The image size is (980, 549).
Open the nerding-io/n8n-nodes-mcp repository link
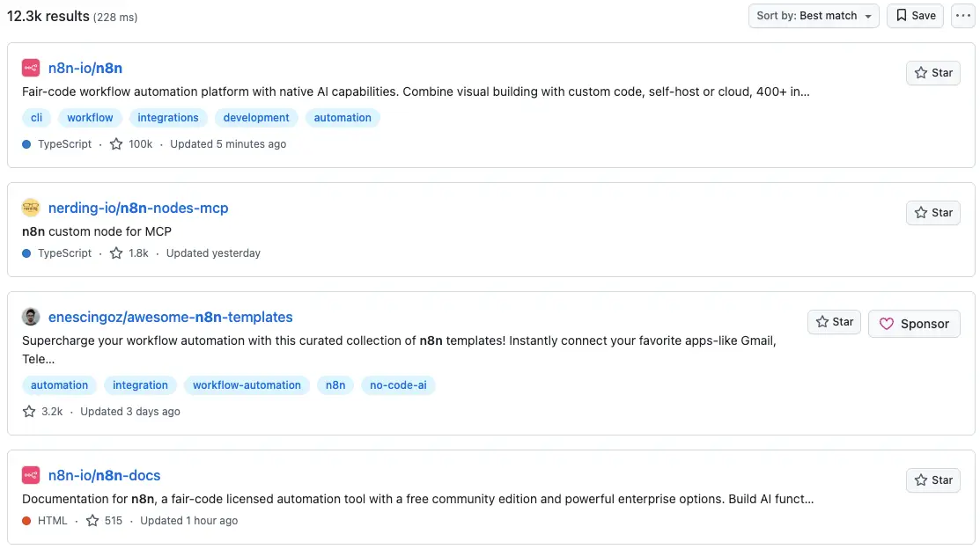tap(138, 208)
